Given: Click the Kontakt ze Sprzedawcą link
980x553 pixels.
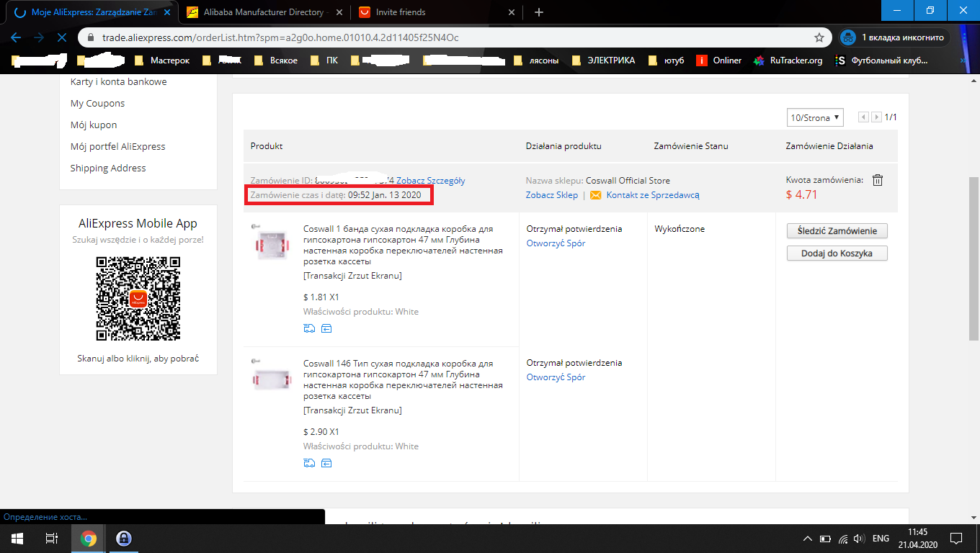Looking at the screenshot, I should (653, 195).
